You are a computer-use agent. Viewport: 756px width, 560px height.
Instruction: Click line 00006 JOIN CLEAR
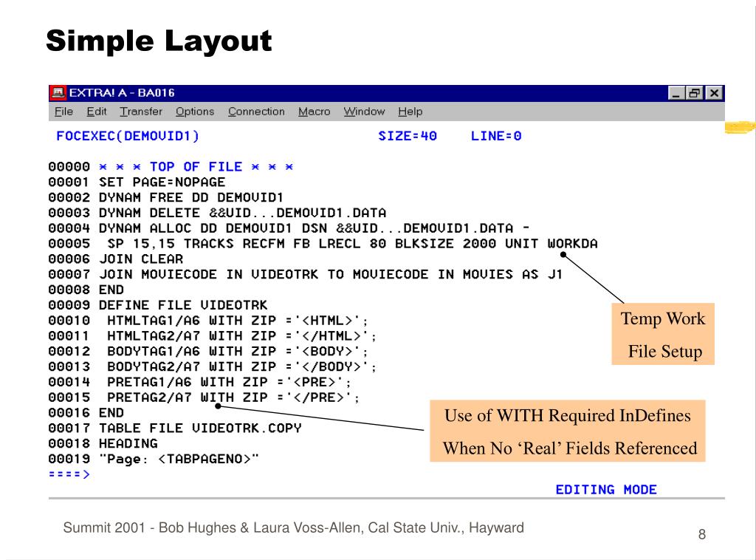click(115, 259)
